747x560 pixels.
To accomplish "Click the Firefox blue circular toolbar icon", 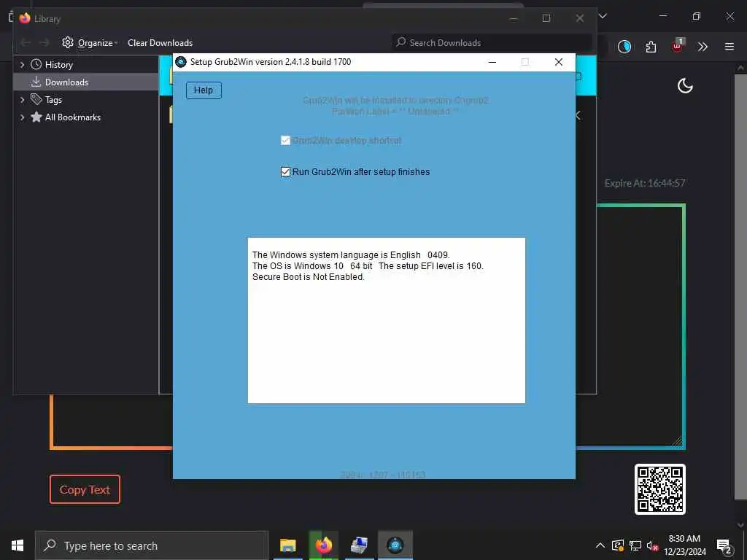I will click(x=624, y=47).
